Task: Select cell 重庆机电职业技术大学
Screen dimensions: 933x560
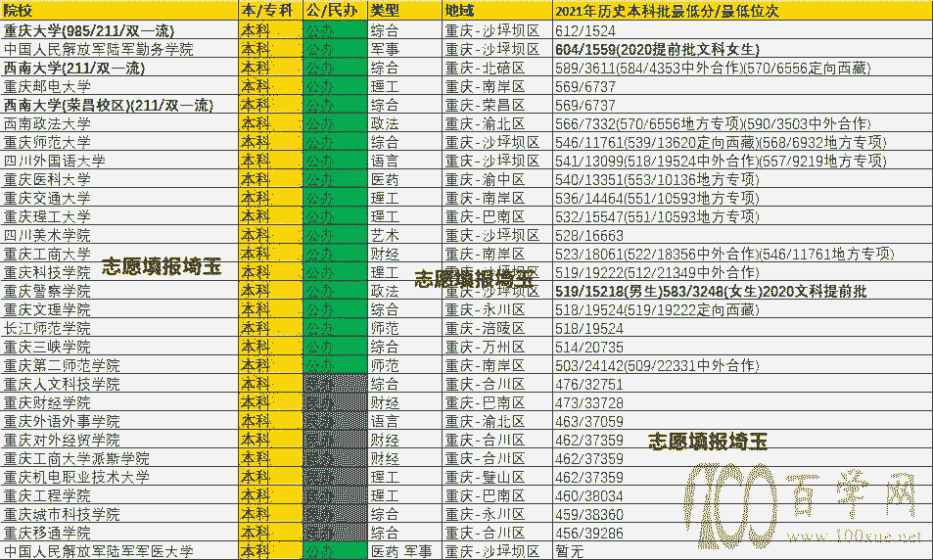Action: click(x=119, y=478)
